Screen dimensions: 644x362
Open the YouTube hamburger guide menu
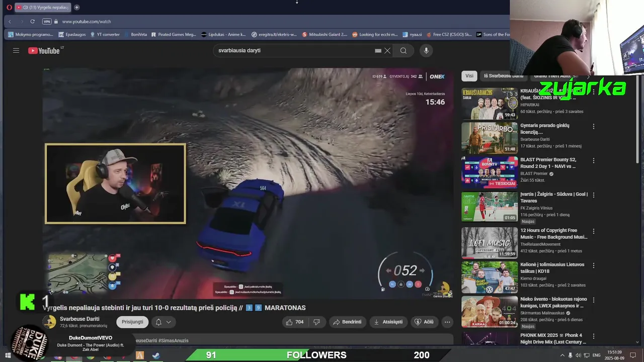(16, 50)
